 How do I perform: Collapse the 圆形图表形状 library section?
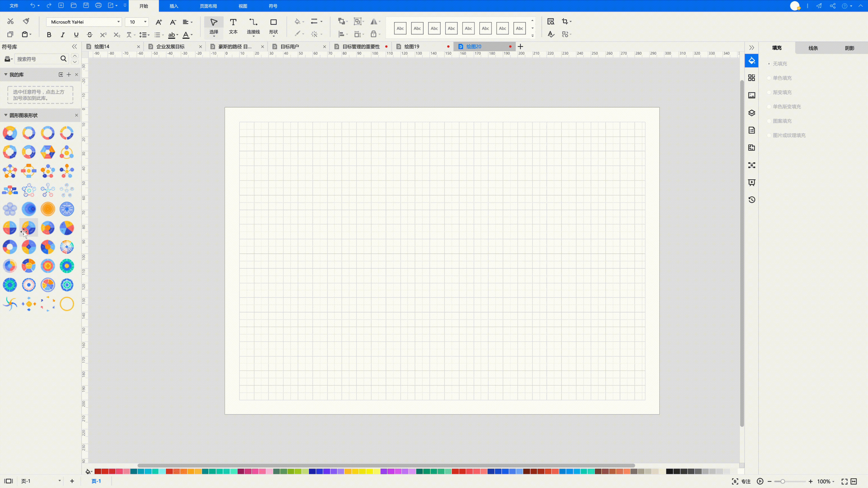(x=6, y=115)
